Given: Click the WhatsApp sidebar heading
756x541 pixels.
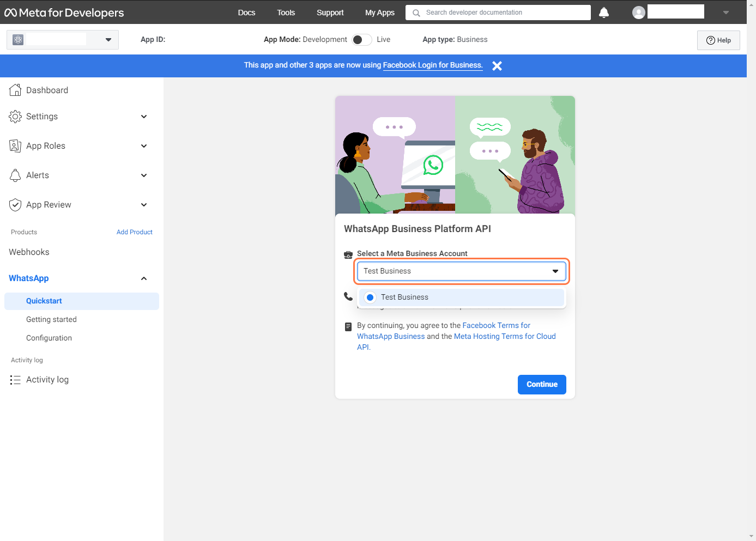Looking at the screenshot, I should point(29,278).
